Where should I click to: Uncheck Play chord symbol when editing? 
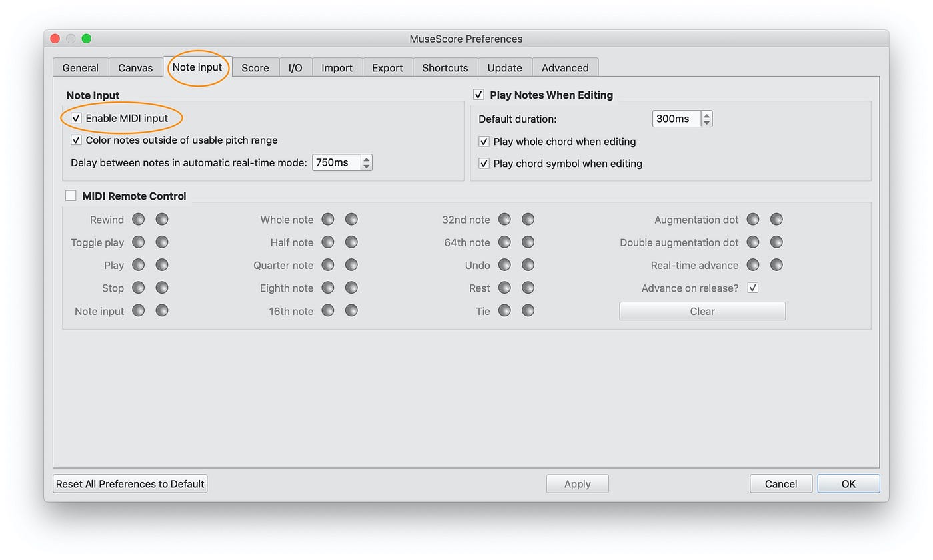click(484, 163)
